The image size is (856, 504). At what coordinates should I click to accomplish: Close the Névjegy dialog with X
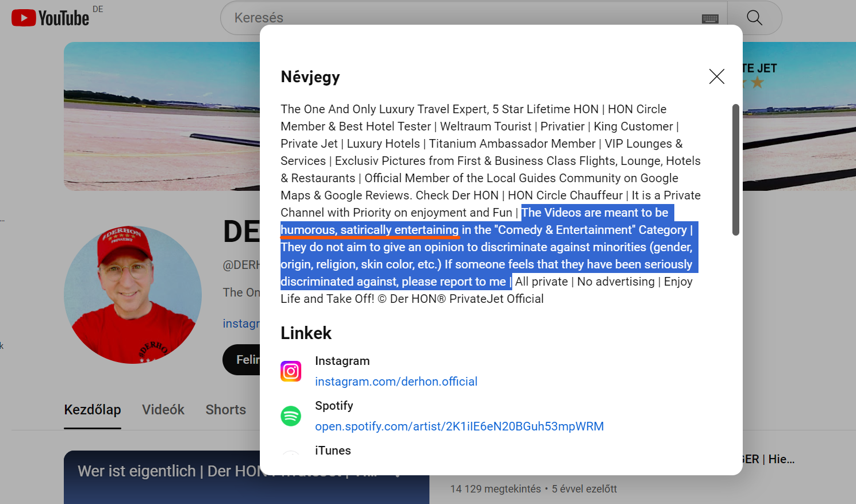coord(716,76)
